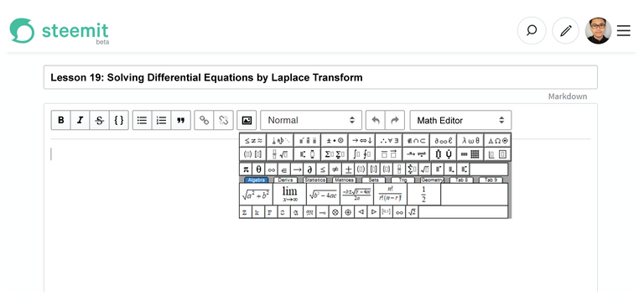Select the Algebra tab
Viewport: 644px width, 302px height.
tap(256, 180)
